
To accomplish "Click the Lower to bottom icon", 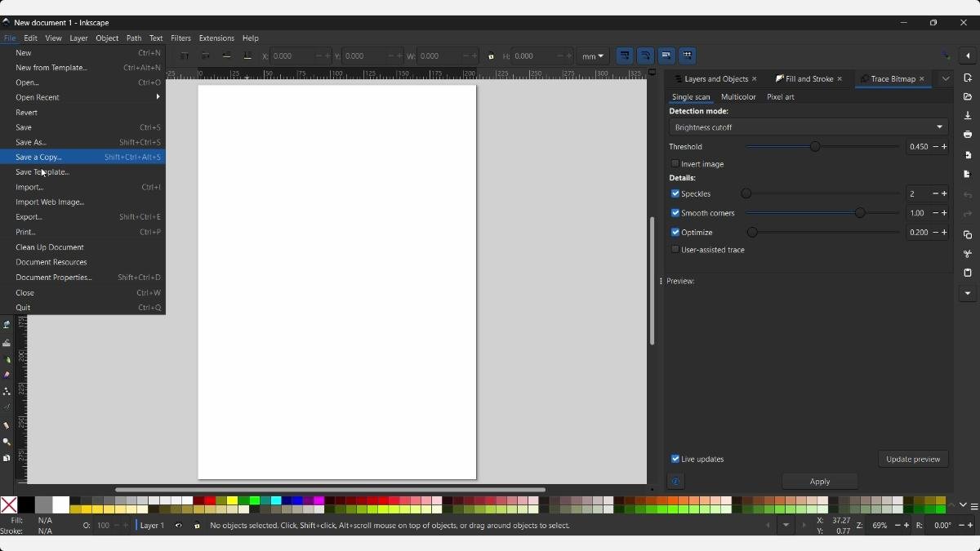I will point(247,56).
